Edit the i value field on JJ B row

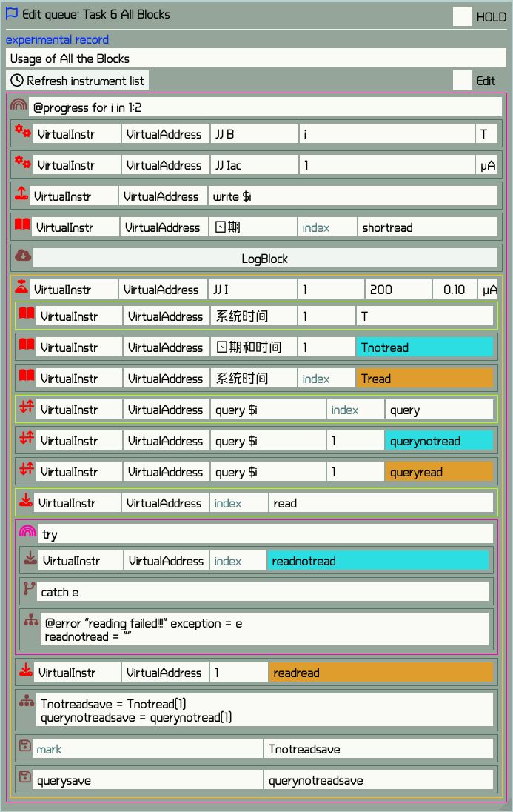click(386, 134)
